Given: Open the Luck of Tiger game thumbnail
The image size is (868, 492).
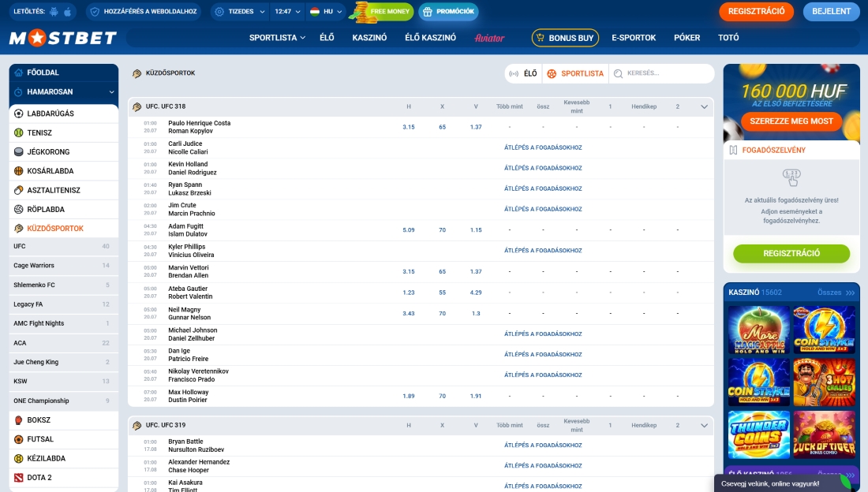Looking at the screenshot, I should [x=825, y=434].
